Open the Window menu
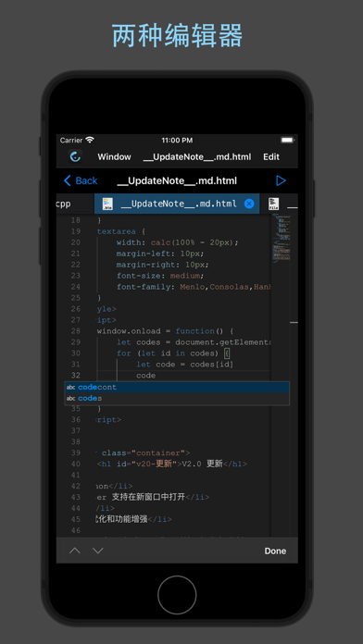This screenshot has width=363, height=644. (114, 157)
